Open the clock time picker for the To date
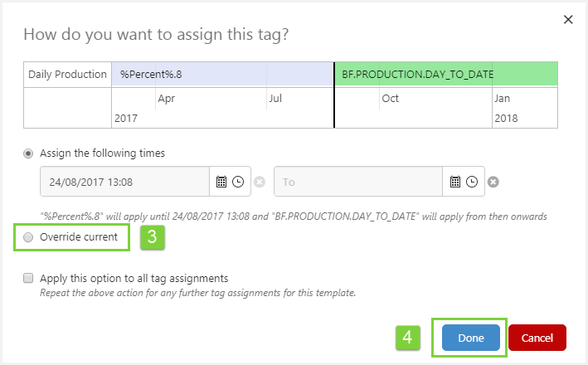Viewport: 588px width, 365px height. pos(472,182)
